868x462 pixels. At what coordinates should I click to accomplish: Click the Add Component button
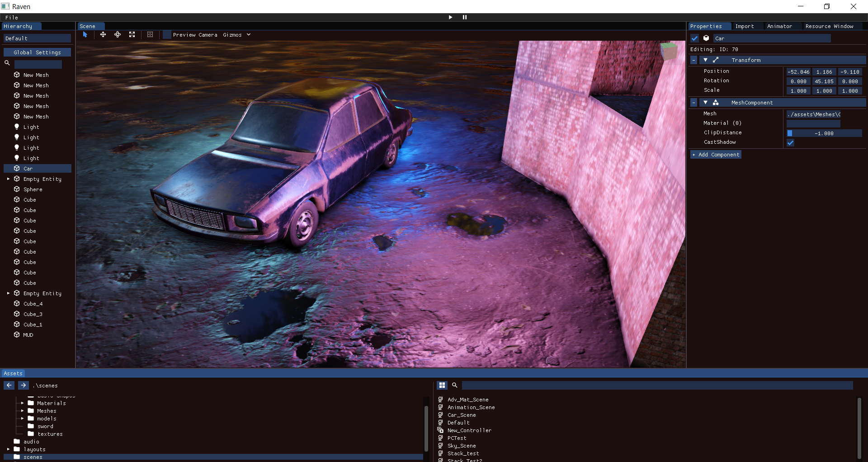(x=716, y=155)
